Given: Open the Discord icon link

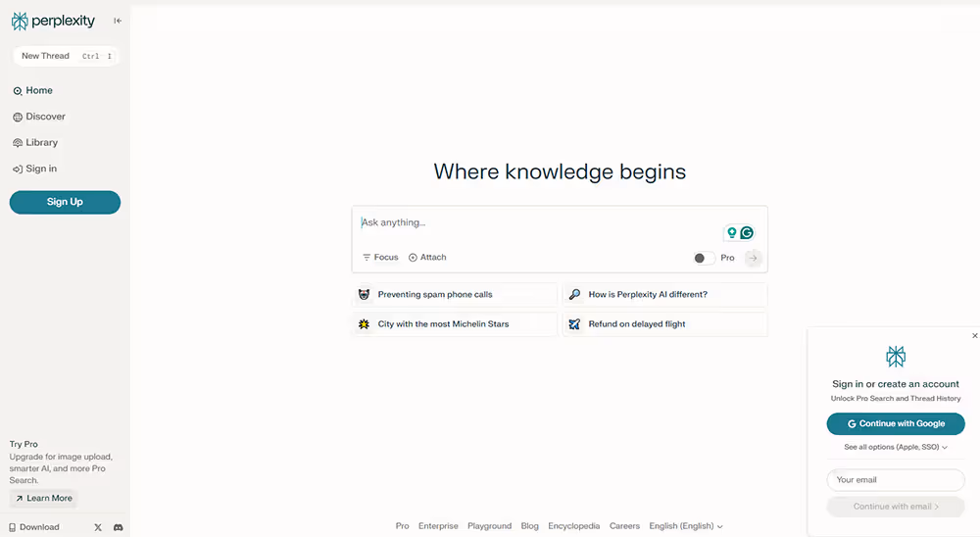Looking at the screenshot, I should pos(119,527).
